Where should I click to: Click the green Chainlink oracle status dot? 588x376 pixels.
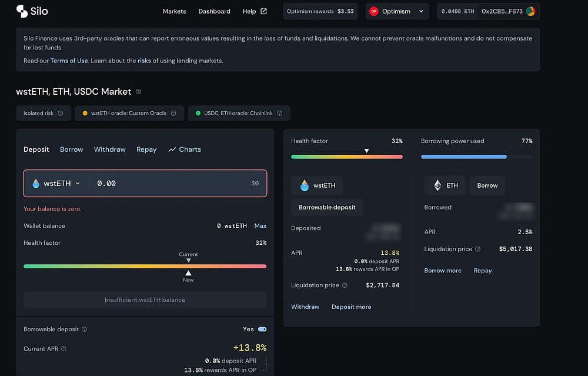pyautogui.click(x=198, y=113)
